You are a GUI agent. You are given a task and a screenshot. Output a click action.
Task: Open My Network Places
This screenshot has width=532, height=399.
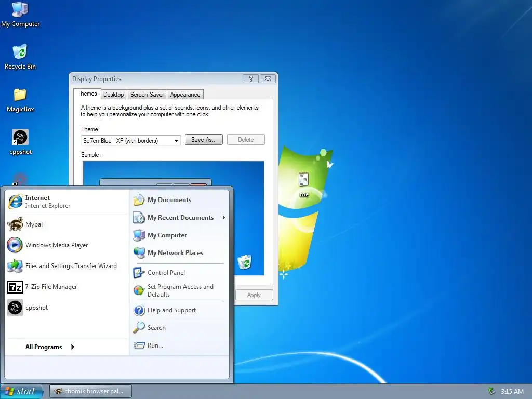tap(179, 253)
